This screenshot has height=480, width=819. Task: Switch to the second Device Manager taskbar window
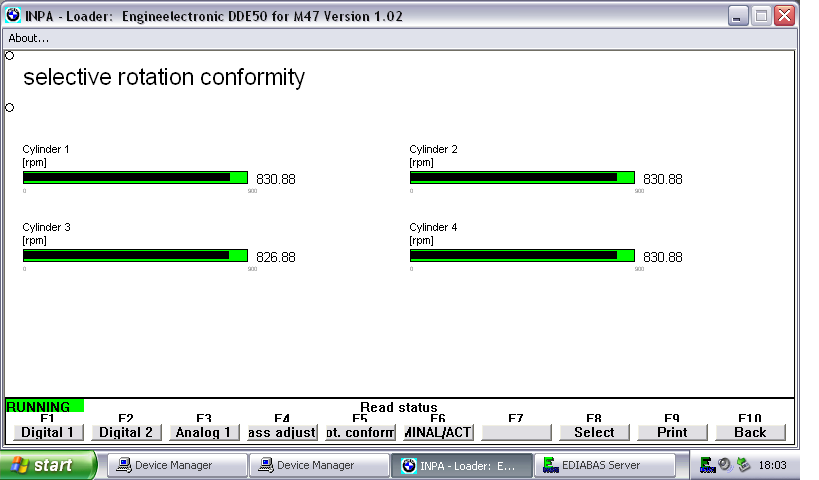pos(319,465)
